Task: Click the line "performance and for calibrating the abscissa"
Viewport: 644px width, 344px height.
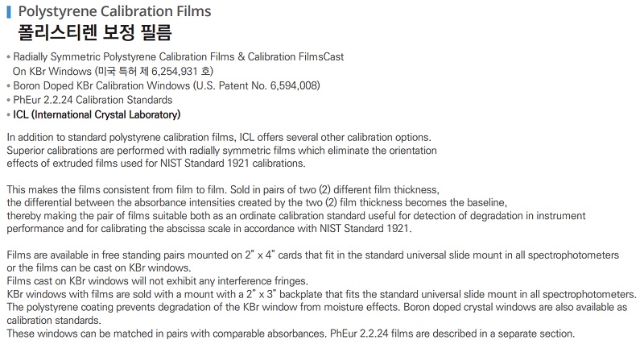Action: (208, 229)
